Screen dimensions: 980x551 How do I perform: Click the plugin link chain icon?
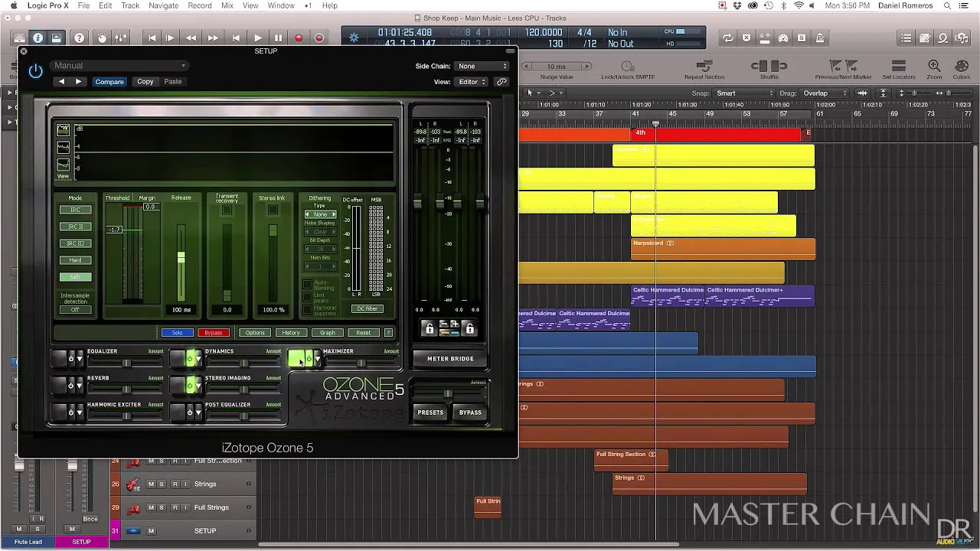coord(502,82)
